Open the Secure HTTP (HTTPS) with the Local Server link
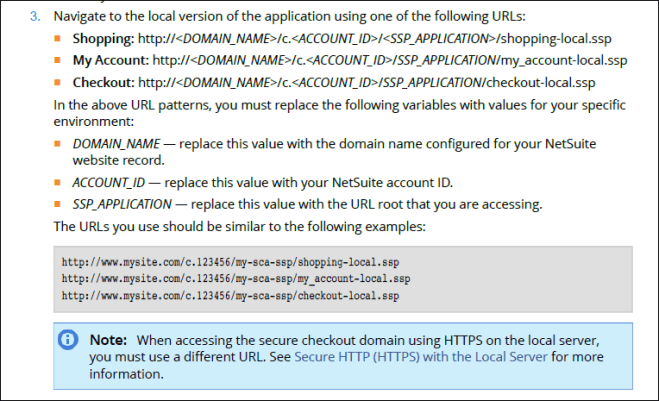Screen dimensions: 659x401 point(420,355)
